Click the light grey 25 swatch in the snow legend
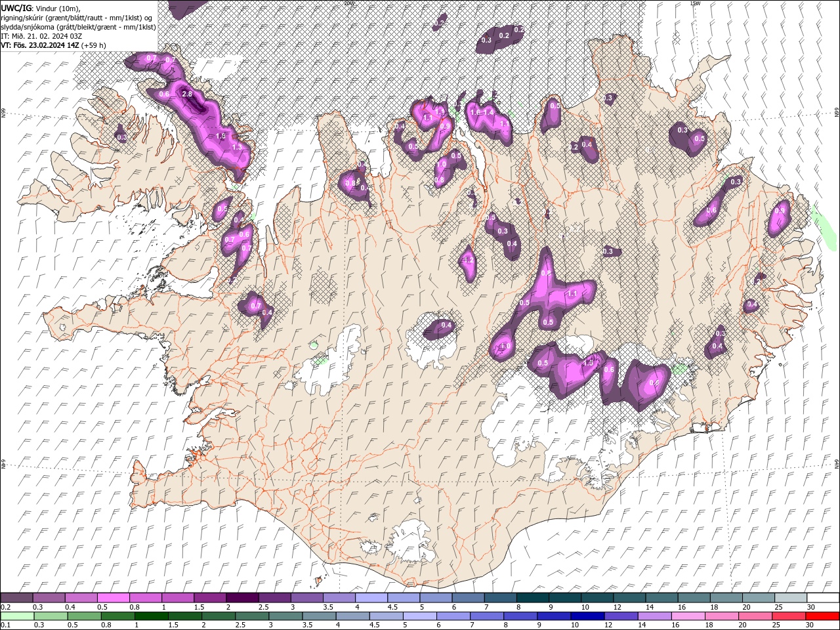 791,598
